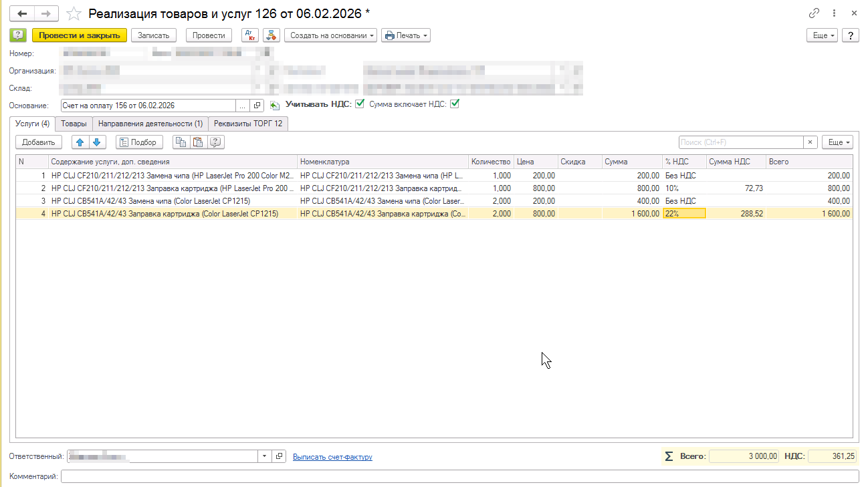Viewport: 868px width, 487px height.
Task: Move row up with blue up arrow
Action: click(80, 142)
